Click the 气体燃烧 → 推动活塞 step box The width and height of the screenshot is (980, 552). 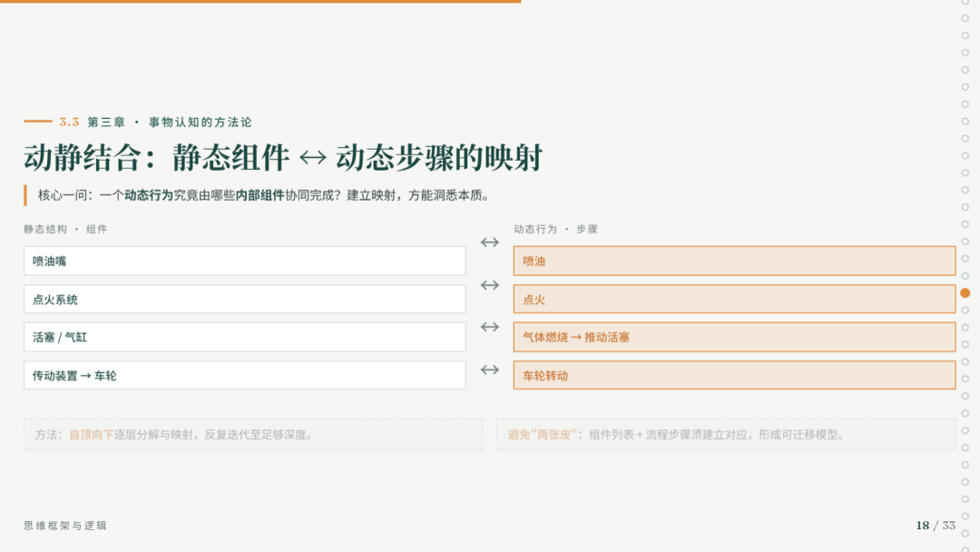pos(734,337)
